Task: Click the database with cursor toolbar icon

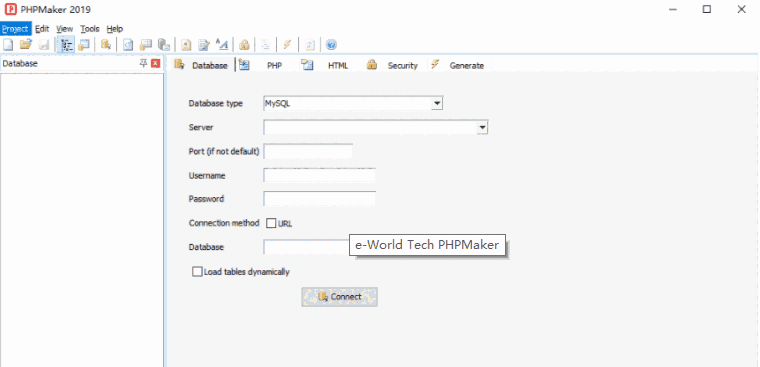Action: pos(106,45)
